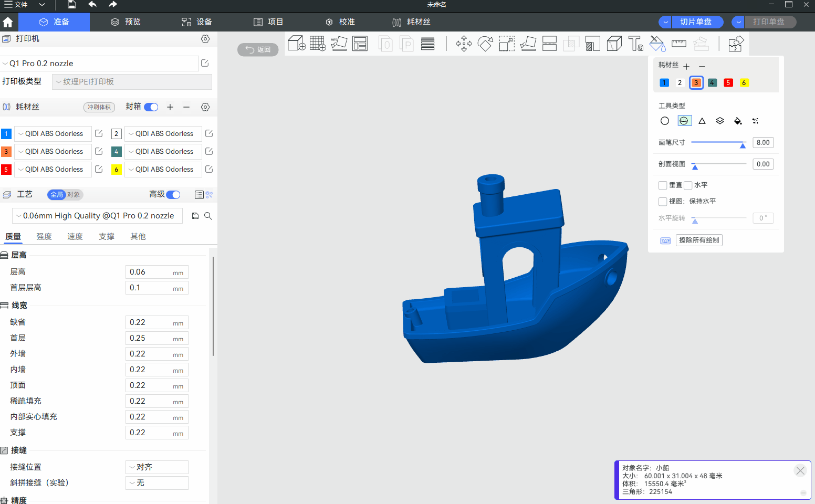Select the Move tool in toolbar
The height and width of the screenshot is (504, 815).
(464, 44)
